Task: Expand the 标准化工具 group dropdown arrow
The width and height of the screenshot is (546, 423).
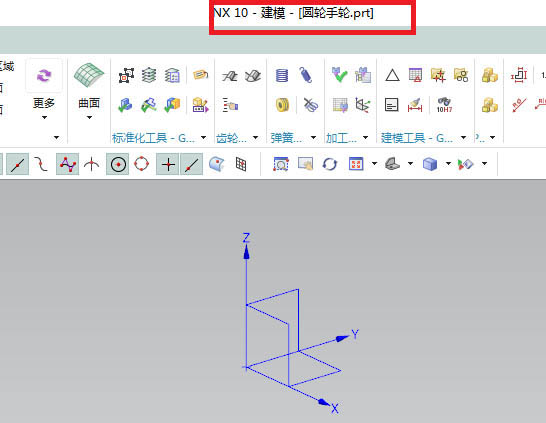Action: (203, 138)
